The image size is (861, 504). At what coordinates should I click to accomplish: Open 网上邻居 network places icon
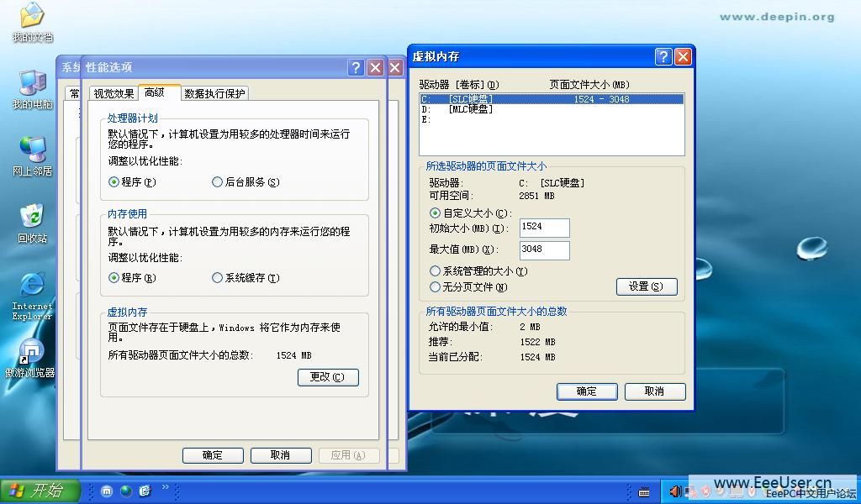tap(32, 150)
